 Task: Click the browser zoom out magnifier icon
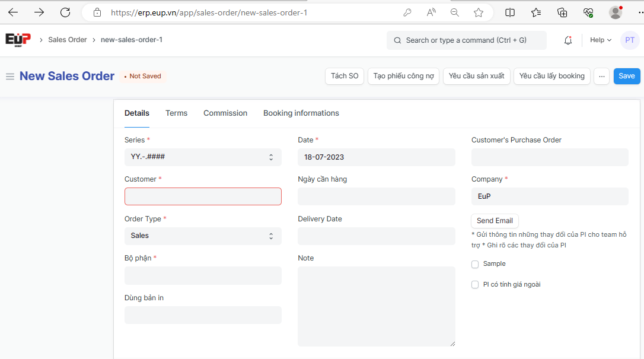pyautogui.click(x=455, y=12)
